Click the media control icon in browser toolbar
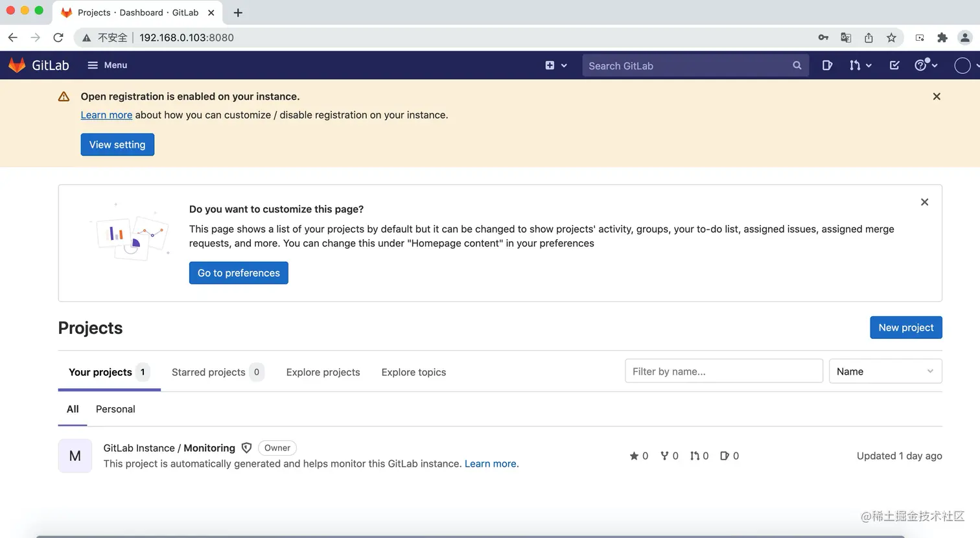Image resolution: width=980 pixels, height=538 pixels. pos(920,38)
